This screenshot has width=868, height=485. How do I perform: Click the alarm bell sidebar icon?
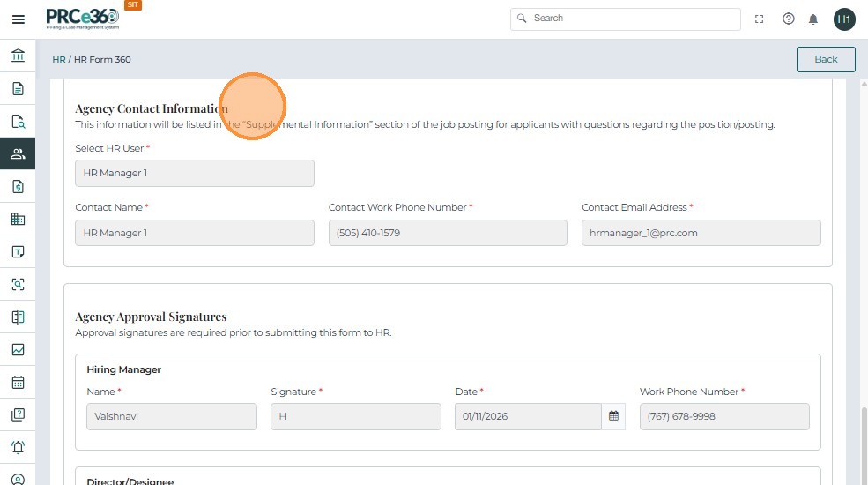tap(18, 447)
